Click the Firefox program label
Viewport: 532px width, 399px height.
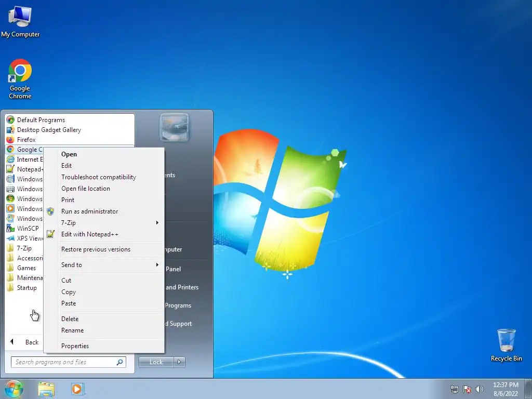coord(26,139)
